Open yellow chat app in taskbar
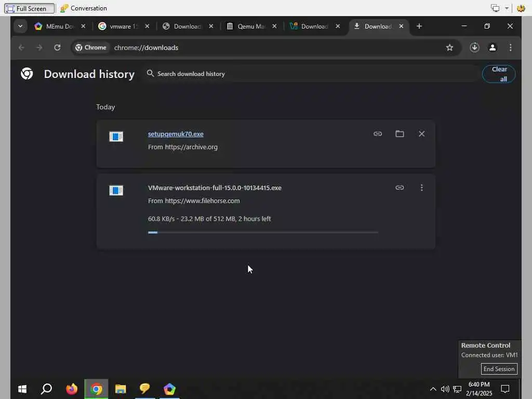 pyautogui.click(x=145, y=389)
